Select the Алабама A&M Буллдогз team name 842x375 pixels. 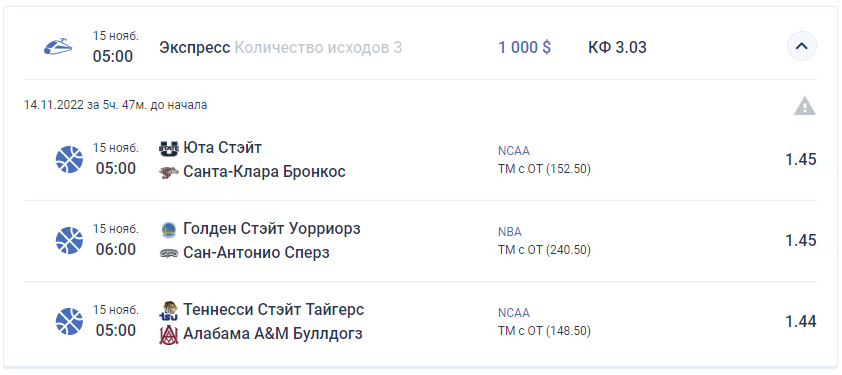tap(273, 334)
